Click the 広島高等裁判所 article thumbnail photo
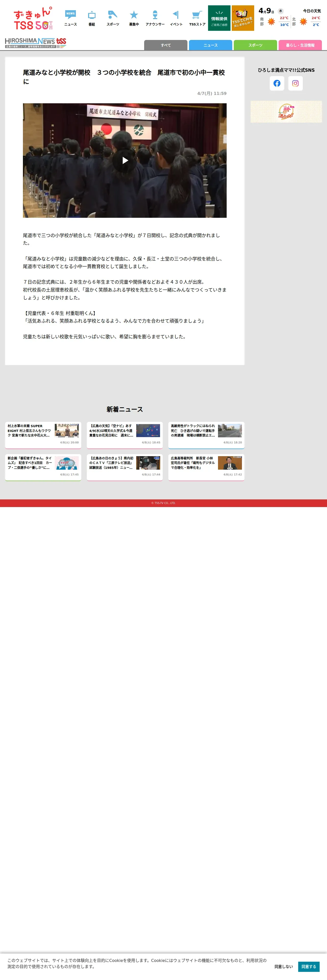327x980 pixels. [x=230, y=463]
